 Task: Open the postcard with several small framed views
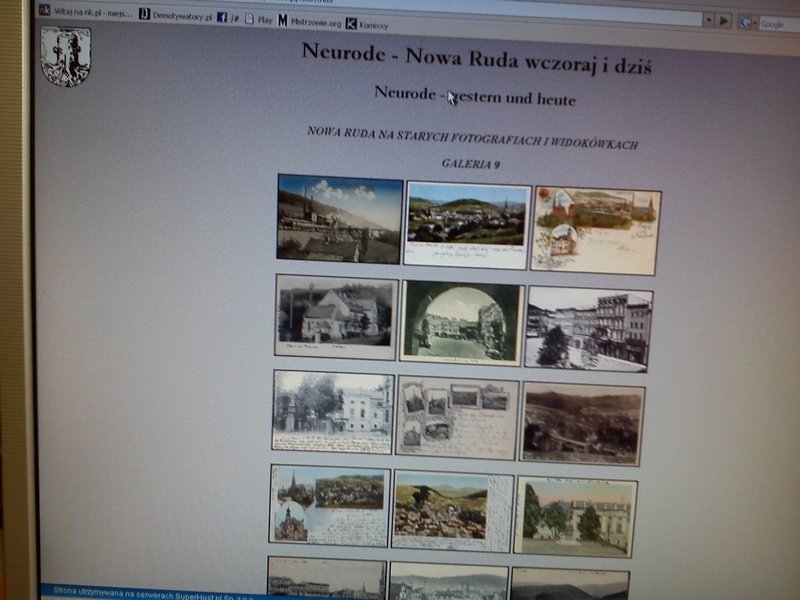[458, 418]
